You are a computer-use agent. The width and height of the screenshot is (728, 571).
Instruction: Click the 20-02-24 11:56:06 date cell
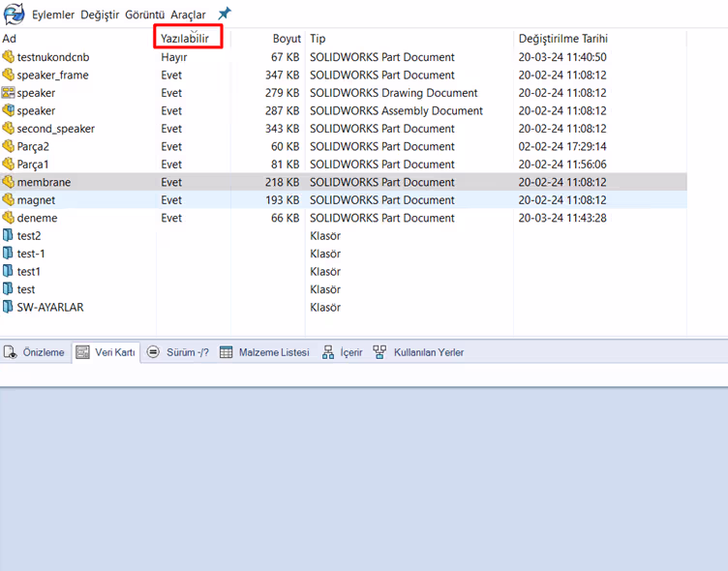point(562,165)
